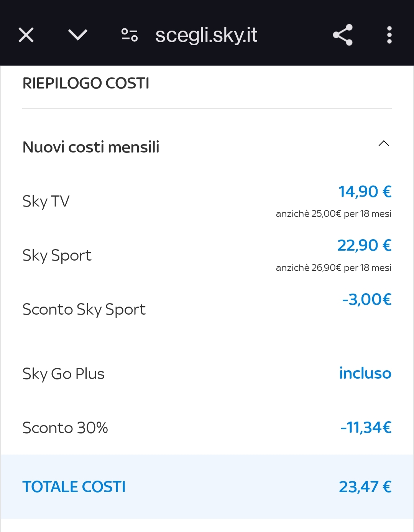Collapse Nuovi costi mensili with chevron
The width and height of the screenshot is (414, 532).
click(x=384, y=143)
